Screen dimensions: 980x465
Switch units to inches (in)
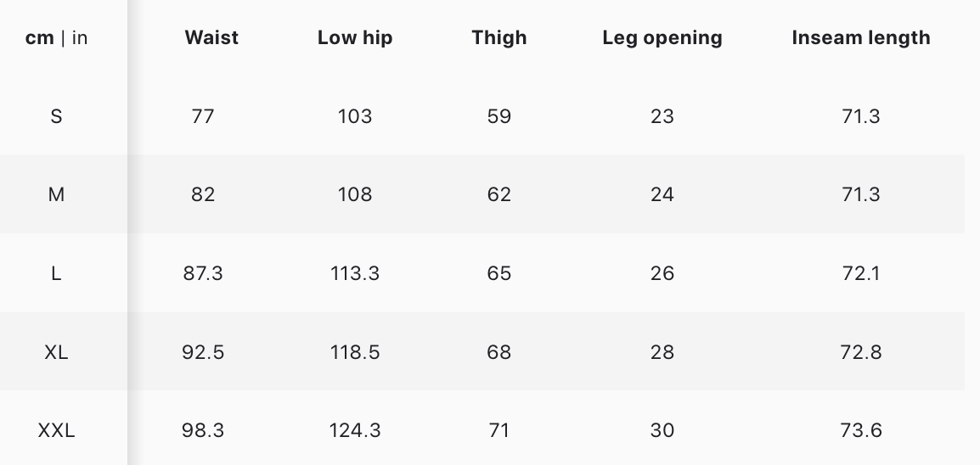[x=80, y=38]
